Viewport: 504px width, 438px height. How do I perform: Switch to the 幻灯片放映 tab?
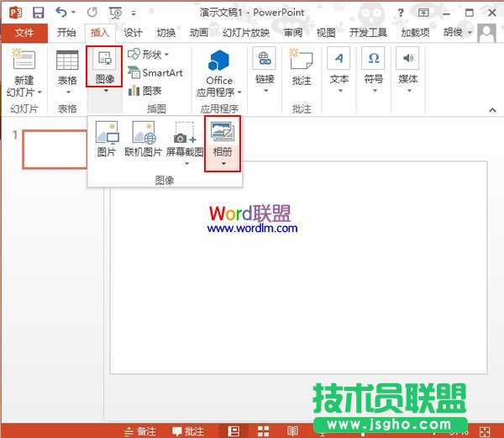point(246,33)
